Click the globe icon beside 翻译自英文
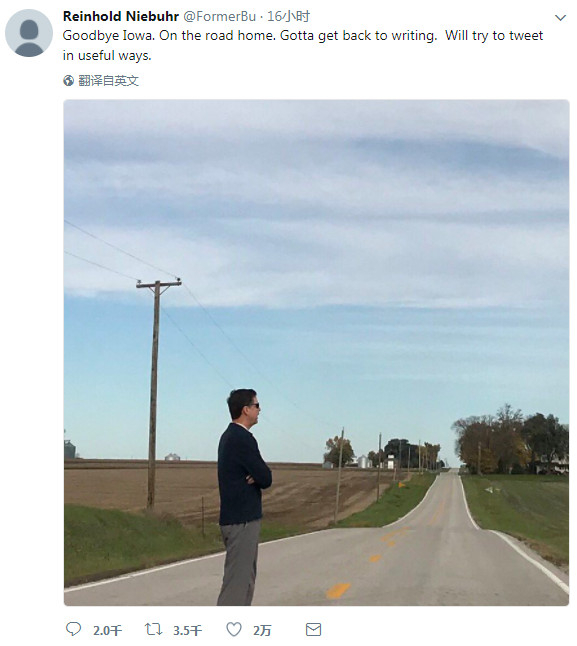The image size is (577, 646). (x=68, y=80)
